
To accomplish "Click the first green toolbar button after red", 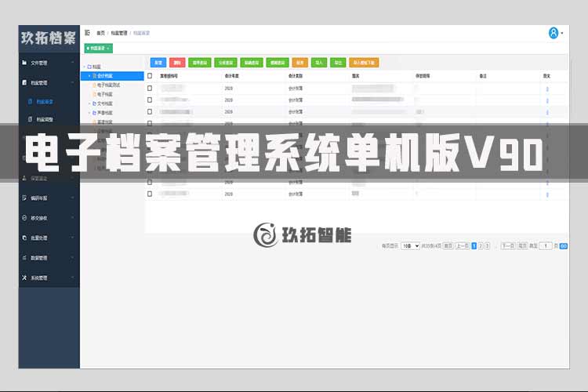I will 199,63.
